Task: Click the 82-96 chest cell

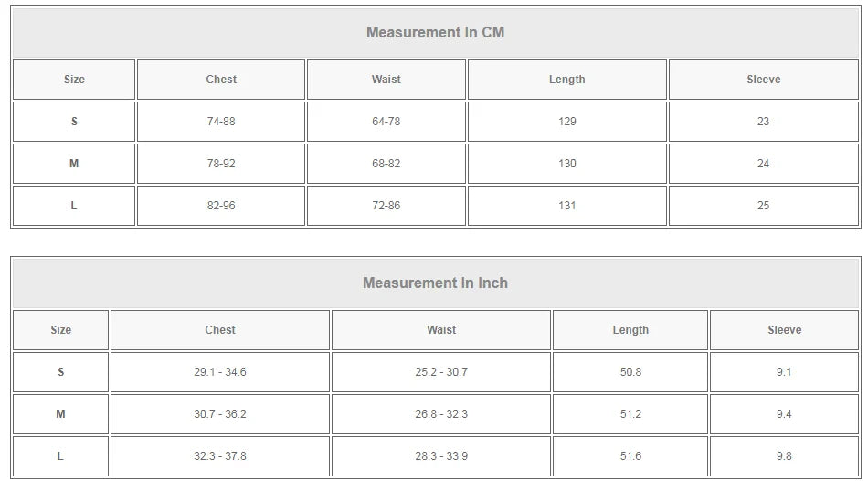Action: pos(221,206)
